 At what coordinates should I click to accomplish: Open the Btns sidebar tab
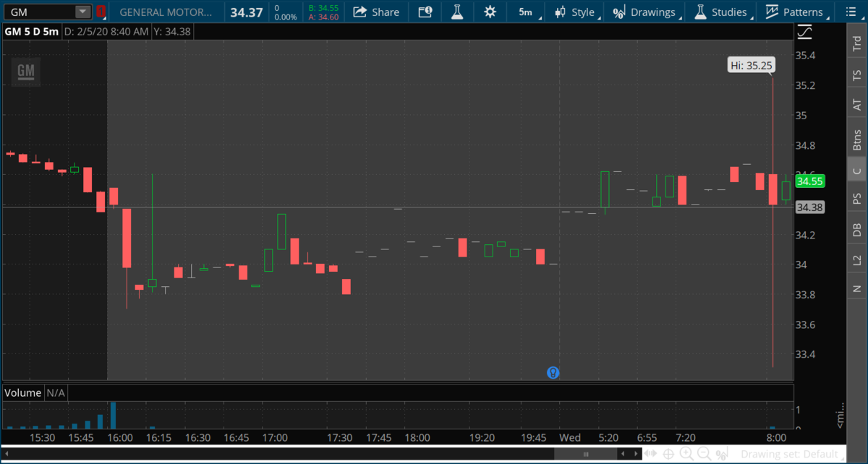tap(857, 139)
